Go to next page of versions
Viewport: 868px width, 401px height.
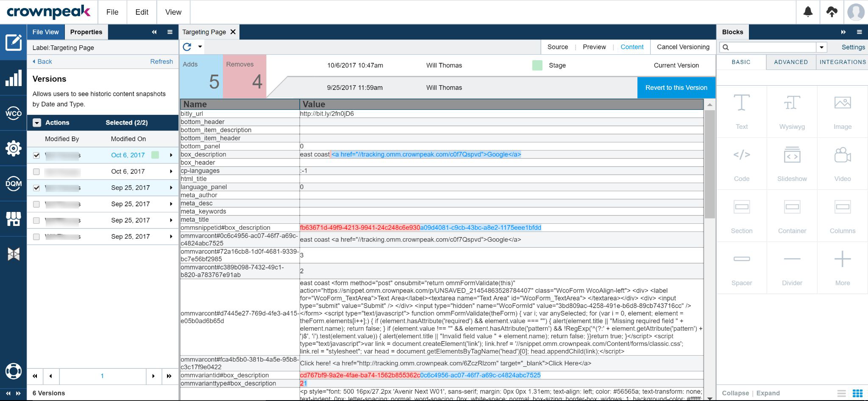tap(153, 376)
